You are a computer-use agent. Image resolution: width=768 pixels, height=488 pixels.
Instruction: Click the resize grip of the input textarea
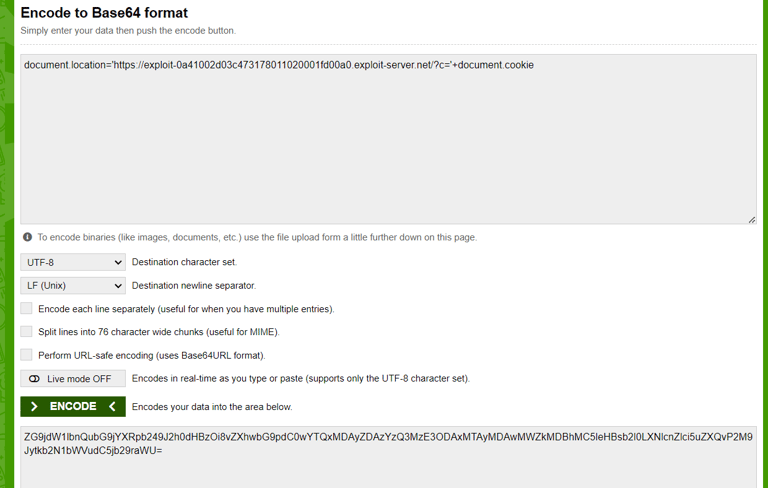pyautogui.click(x=751, y=219)
